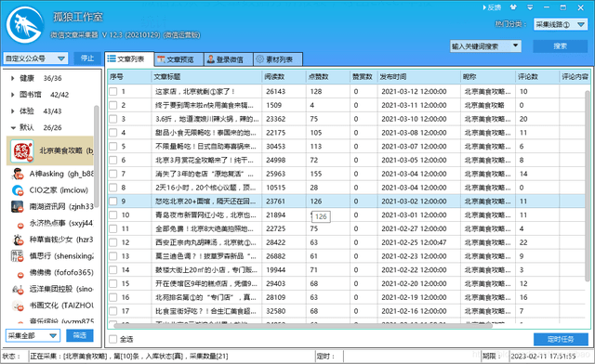Click the 种草省钱少女 account avatar

click(x=18, y=240)
